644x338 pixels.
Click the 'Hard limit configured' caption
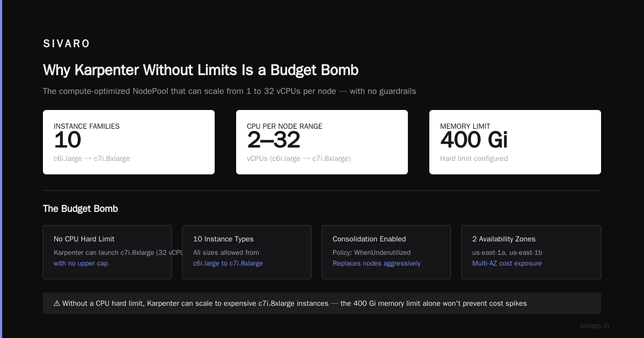point(474,159)
